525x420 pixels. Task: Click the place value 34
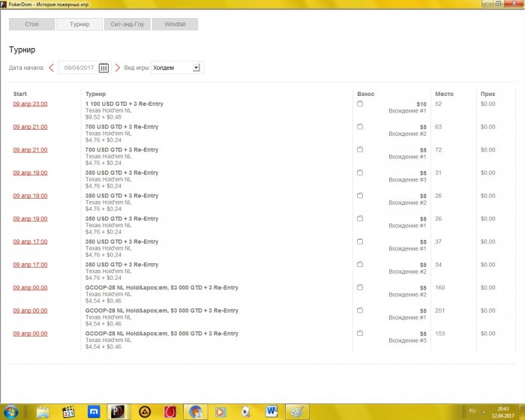tap(439, 265)
